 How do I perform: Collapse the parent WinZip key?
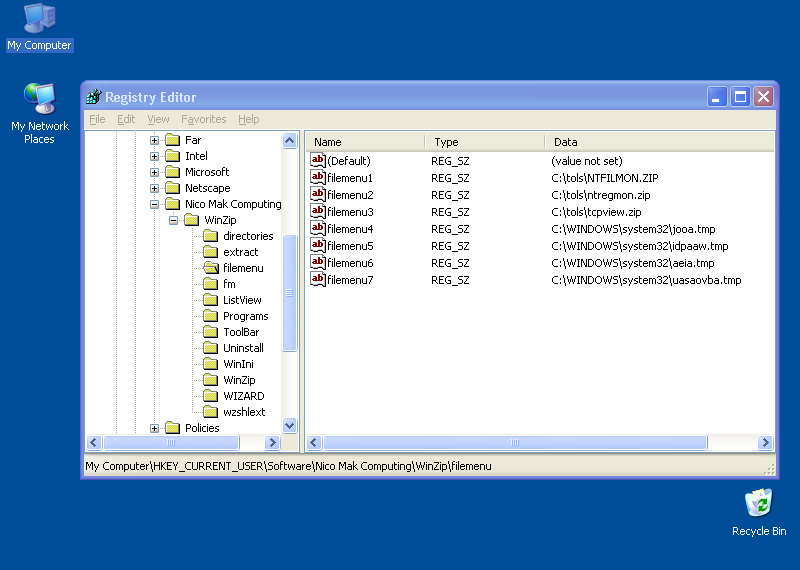173,220
